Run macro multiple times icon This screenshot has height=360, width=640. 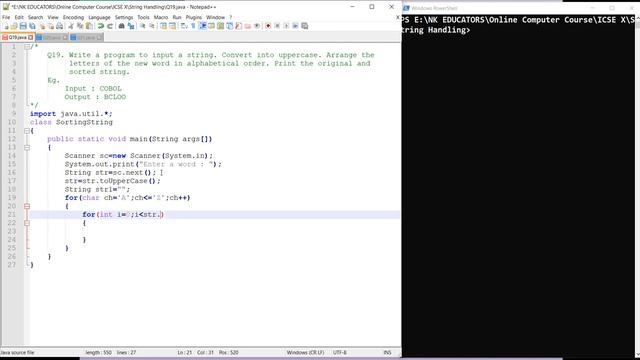(x=296, y=26)
